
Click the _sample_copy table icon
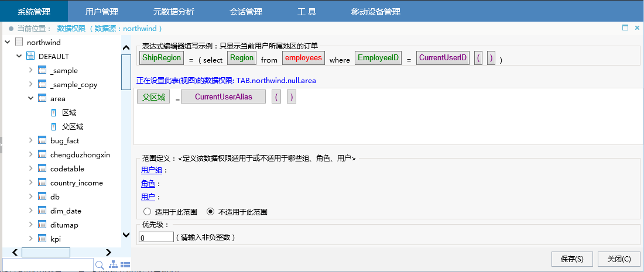click(x=42, y=84)
